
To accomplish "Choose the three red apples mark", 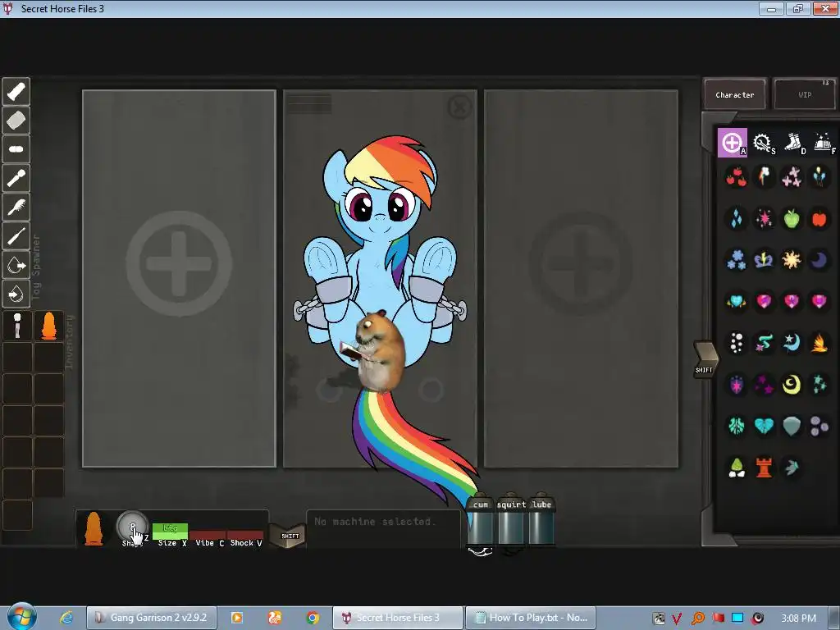I will pos(736,177).
